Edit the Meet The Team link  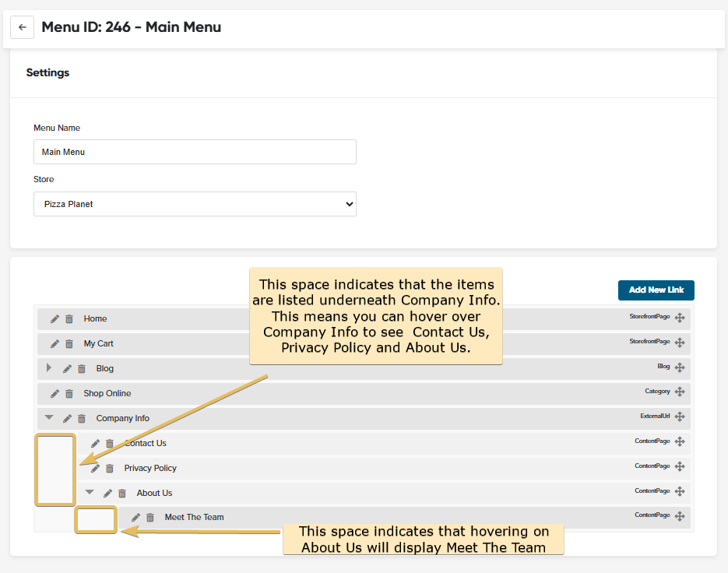tap(136, 518)
